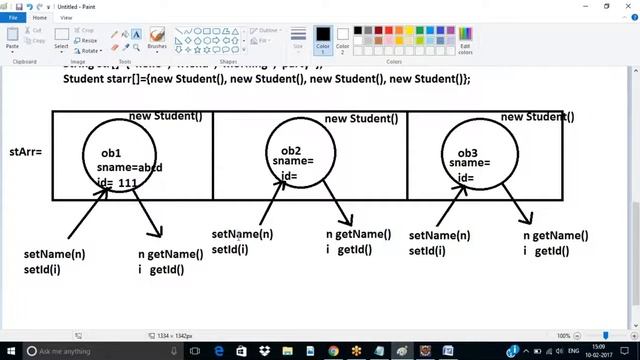Viewport: 640px width, 360px height.
Task: Open the Windows Start menu
Action: (x=11, y=351)
